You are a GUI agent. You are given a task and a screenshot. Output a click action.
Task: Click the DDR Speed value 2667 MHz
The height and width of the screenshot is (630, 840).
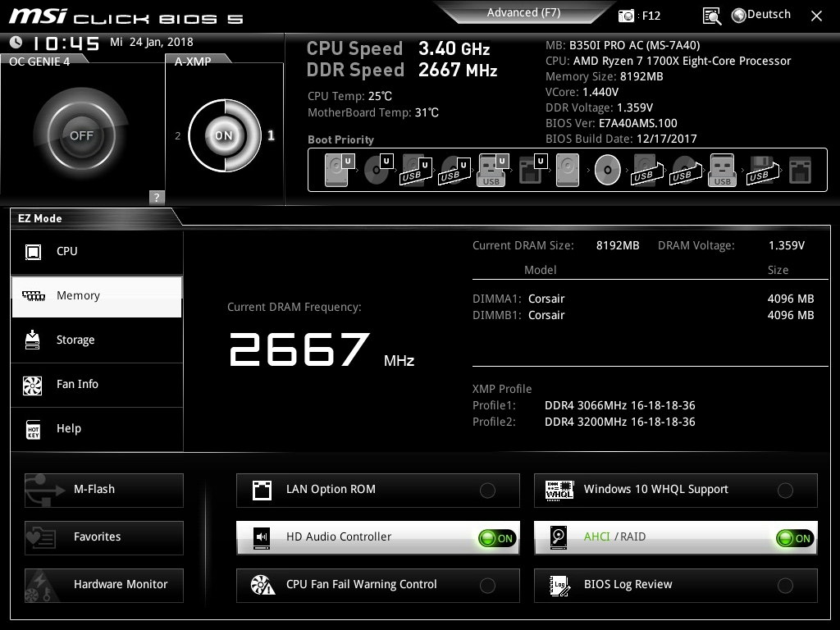458,71
